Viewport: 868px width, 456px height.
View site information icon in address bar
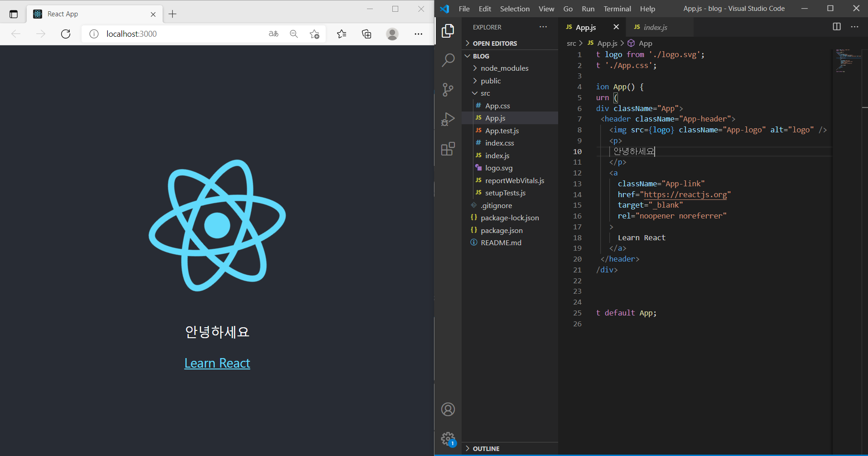94,34
